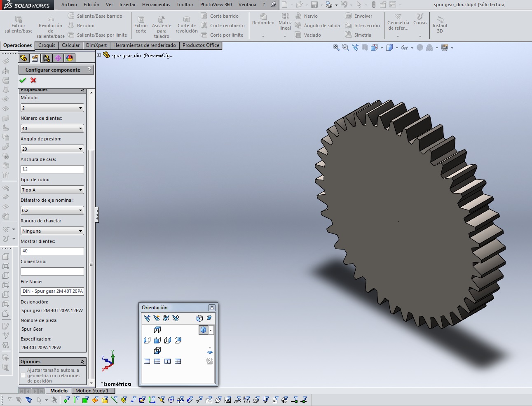Screen dimensions: 532x406
Task: Click Section view icon
Action: click(x=365, y=48)
